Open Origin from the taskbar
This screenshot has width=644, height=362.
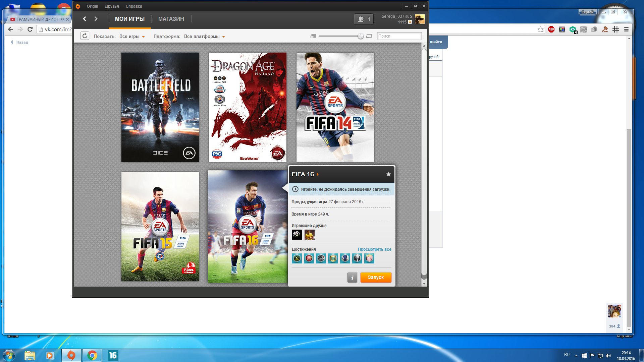(71, 355)
